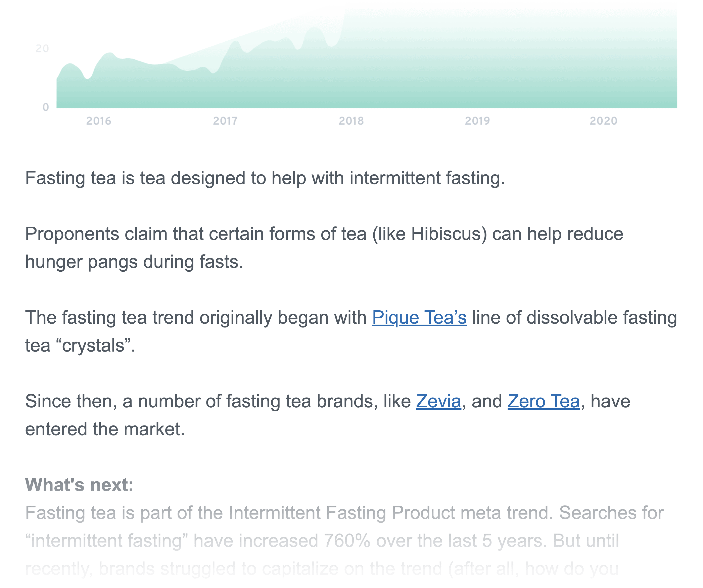Click the "Fasting tea is tea designed" sentence
The width and height of the screenshot is (703, 588).
265,178
